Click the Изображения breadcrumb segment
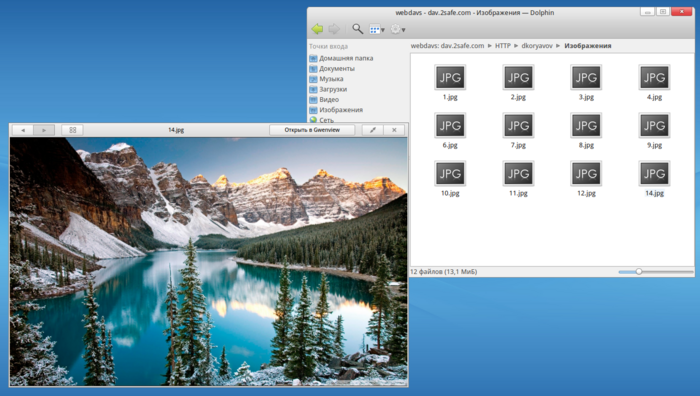700x396 pixels. click(x=588, y=46)
